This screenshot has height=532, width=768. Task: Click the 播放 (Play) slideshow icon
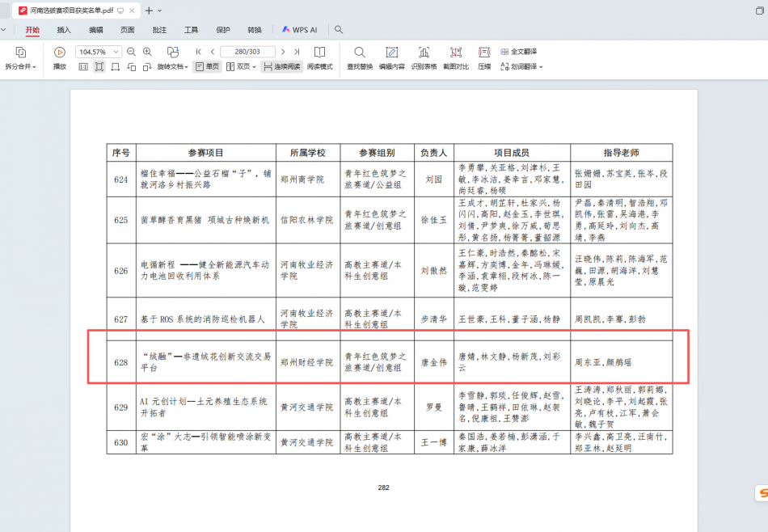pyautogui.click(x=60, y=53)
